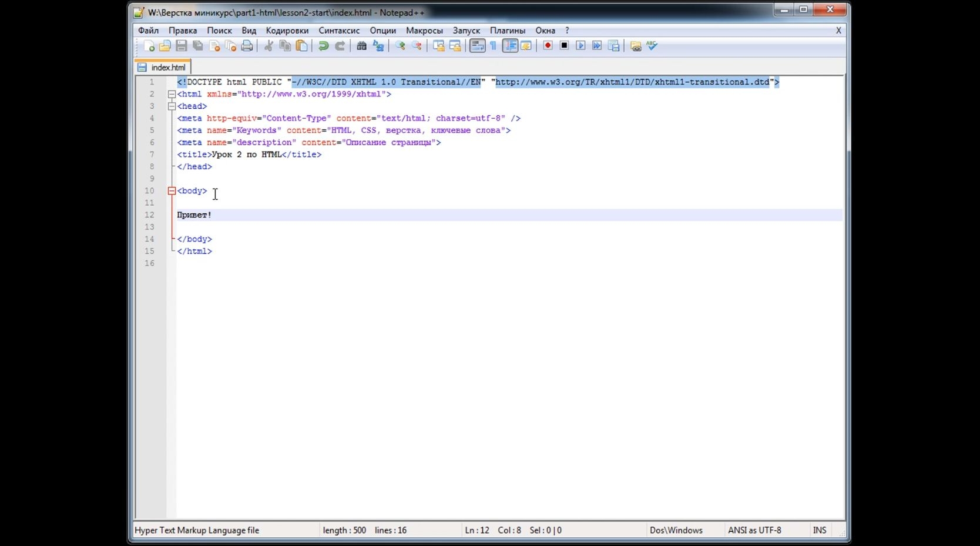Start macro recording with the red dot

(x=548, y=46)
